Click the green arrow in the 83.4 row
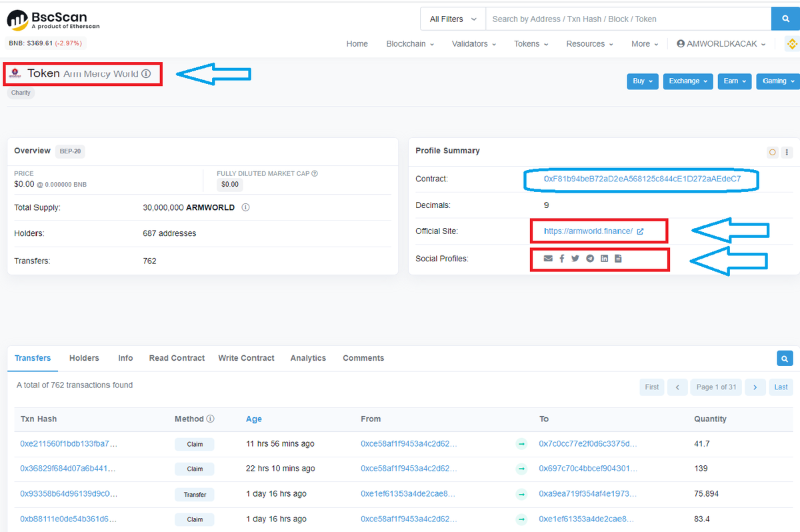Viewport: 800px width, 532px height. coord(522,519)
